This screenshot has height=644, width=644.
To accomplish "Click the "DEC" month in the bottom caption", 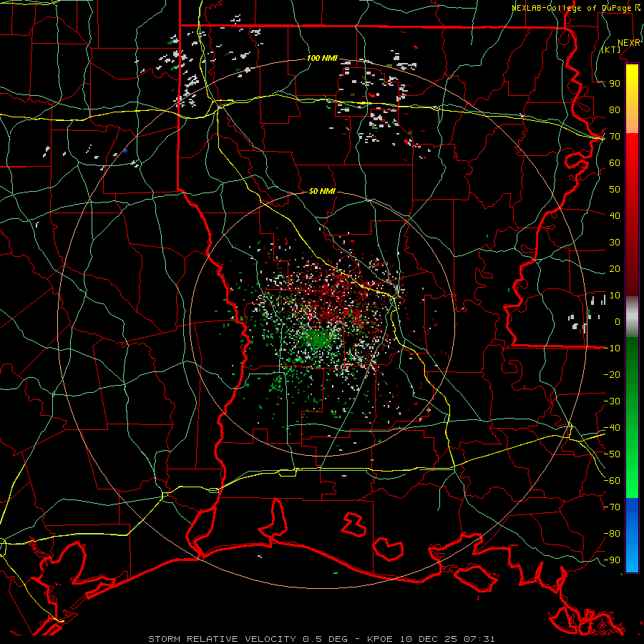I will pos(428,639).
